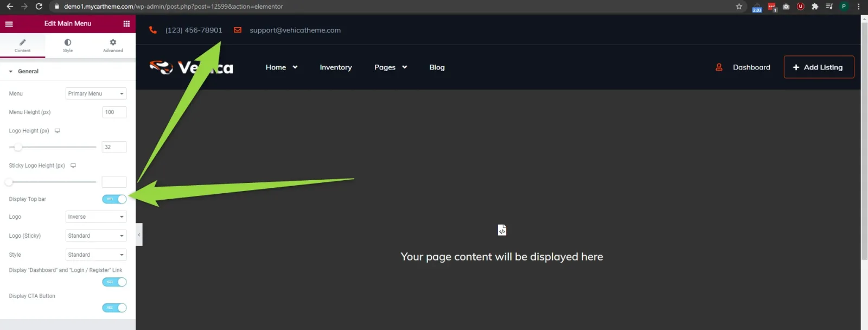Viewport: 868px width, 330px height.
Task: Bookmark this page with the star icon
Action: pyautogui.click(x=739, y=7)
